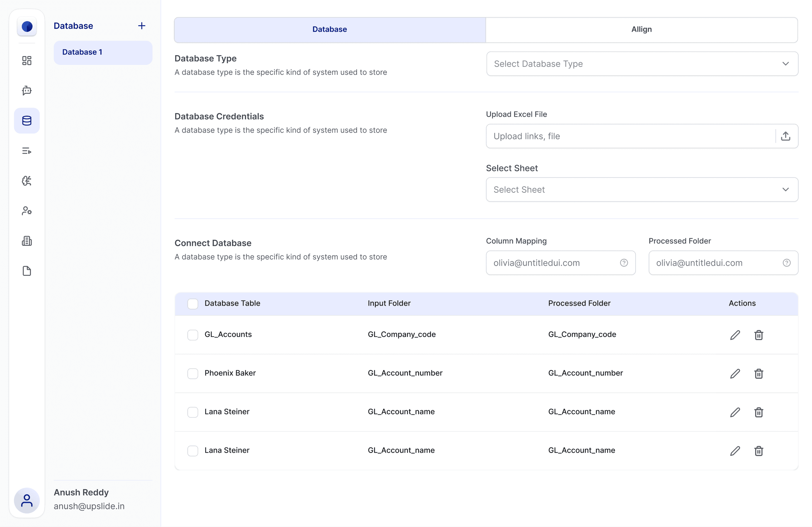Click the blank document sidebar icon
The image size is (812, 527).
coord(27,271)
